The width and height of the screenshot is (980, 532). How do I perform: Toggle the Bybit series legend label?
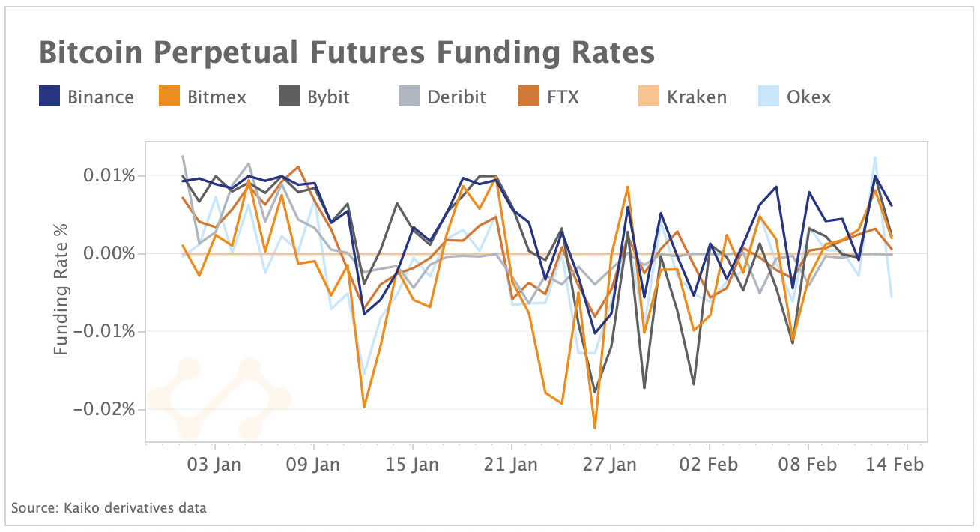point(328,97)
